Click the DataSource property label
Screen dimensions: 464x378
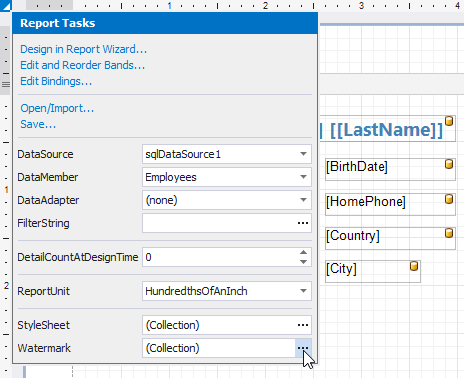[x=45, y=154]
